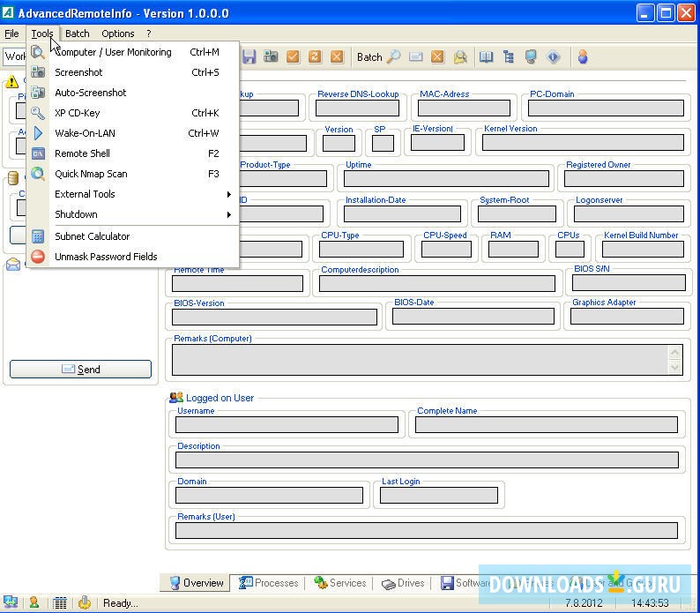The width and height of the screenshot is (700, 613).
Task: Click the Logged on User Description field
Action: click(427, 460)
